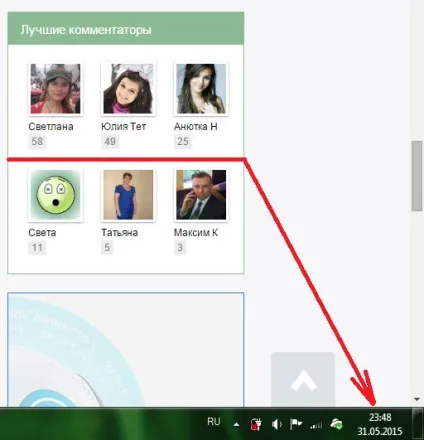Click the name link Юлия Тет
This screenshot has width=424, height=440.
[124, 126]
